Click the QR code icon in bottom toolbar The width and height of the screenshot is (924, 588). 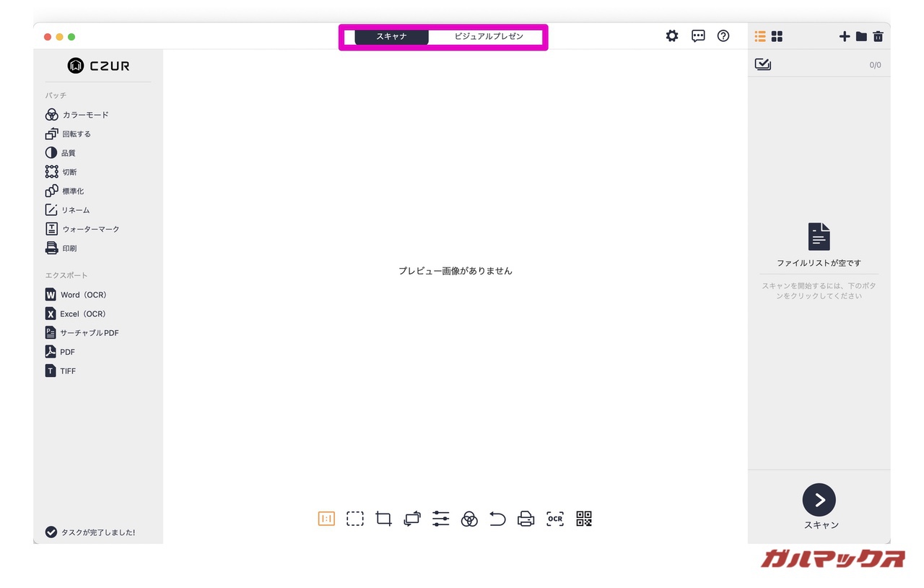584,519
